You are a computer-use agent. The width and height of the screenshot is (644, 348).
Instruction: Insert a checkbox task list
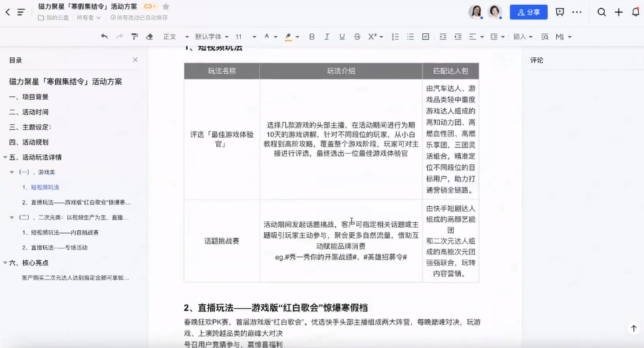point(426,37)
